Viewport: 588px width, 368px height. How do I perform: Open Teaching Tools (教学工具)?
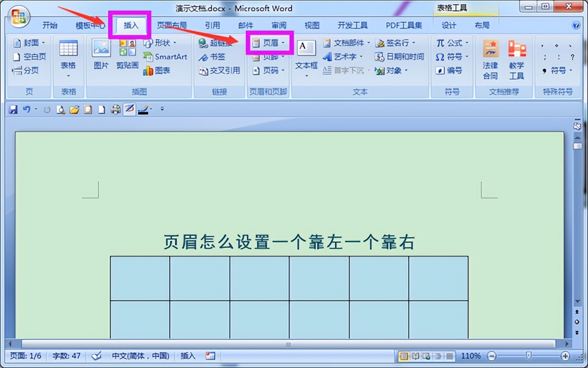pyautogui.click(x=517, y=59)
